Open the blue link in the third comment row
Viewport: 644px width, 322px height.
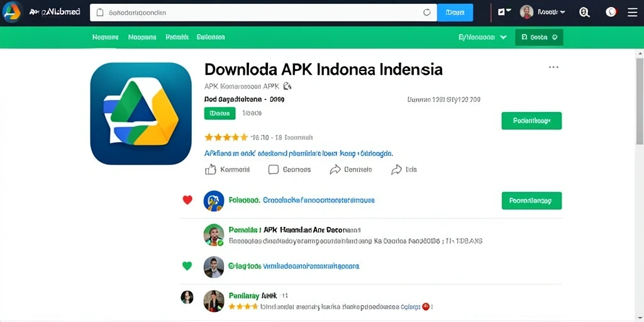tap(311, 266)
